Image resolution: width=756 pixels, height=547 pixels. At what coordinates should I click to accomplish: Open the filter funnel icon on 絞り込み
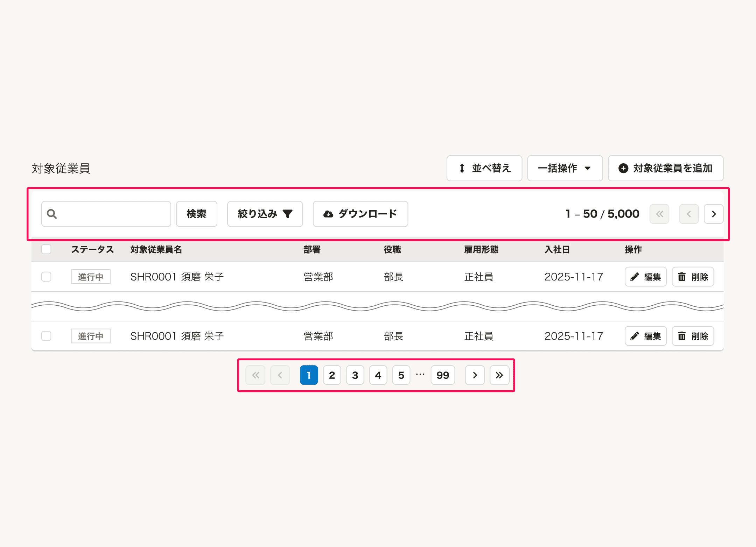(288, 214)
